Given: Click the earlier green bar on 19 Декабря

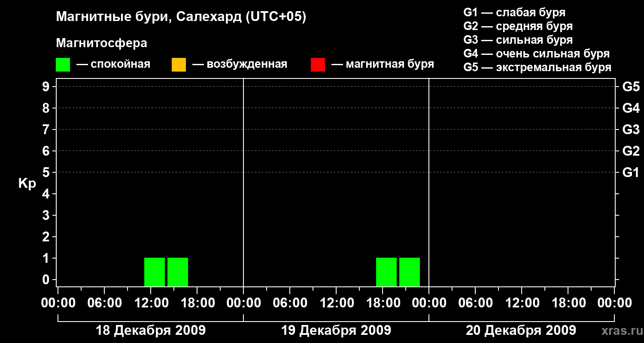Looking at the screenshot, I should 386,272.
